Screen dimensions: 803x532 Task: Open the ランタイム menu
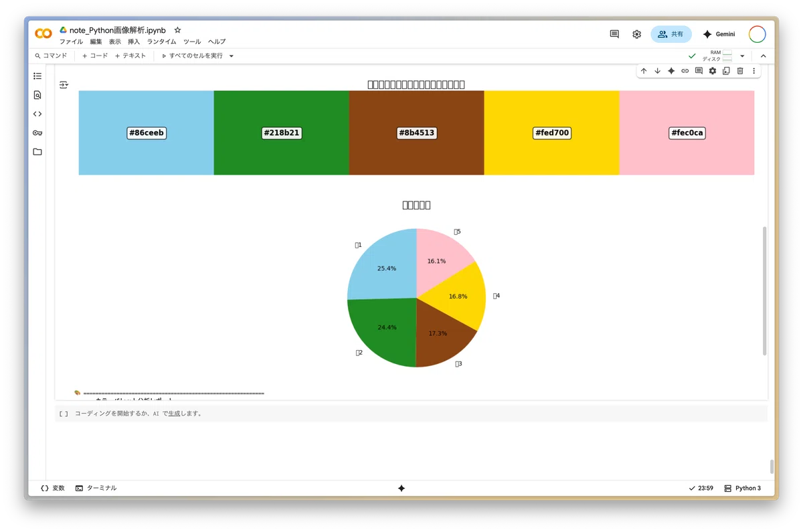162,41
